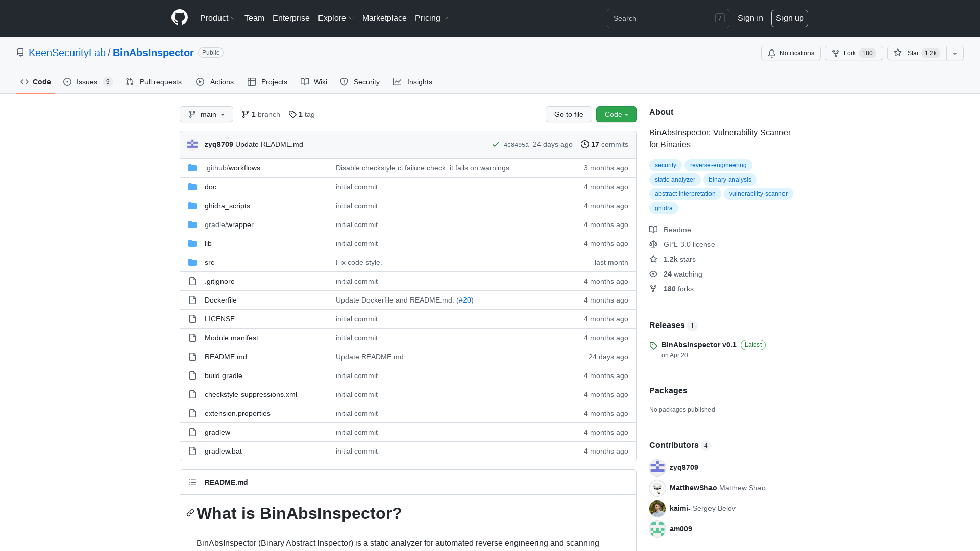The height and width of the screenshot is (551, 980).
Task: Expand the Product menu
Action: [x=218, y=18]
